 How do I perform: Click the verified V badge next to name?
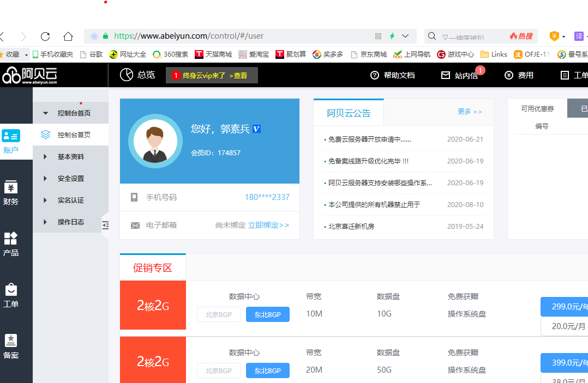(256, 129)
